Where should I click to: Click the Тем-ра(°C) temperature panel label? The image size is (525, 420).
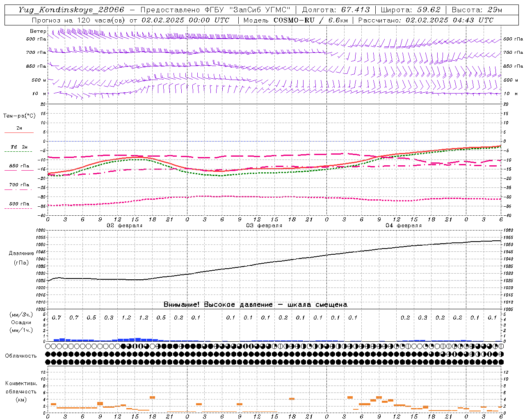(19, 116)
